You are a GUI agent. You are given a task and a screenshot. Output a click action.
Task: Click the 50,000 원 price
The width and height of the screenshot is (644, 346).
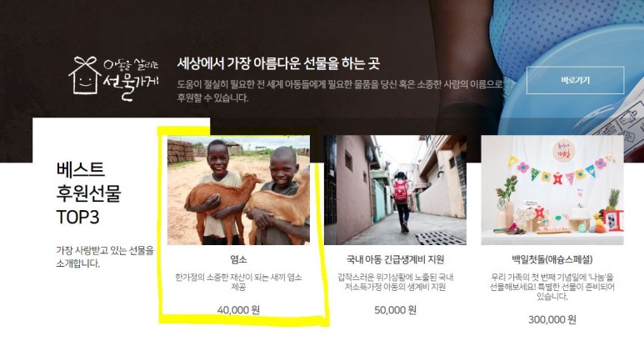pyautogui.click(x=396, y=310)
